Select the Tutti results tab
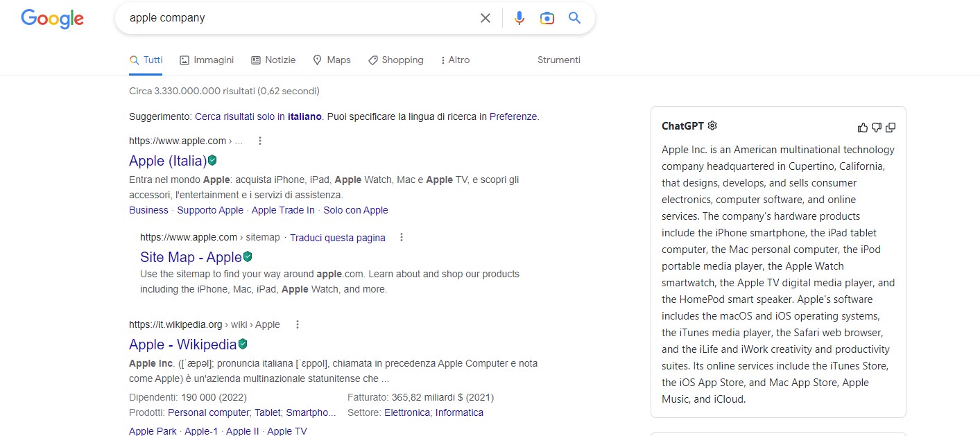 [146, 60]
